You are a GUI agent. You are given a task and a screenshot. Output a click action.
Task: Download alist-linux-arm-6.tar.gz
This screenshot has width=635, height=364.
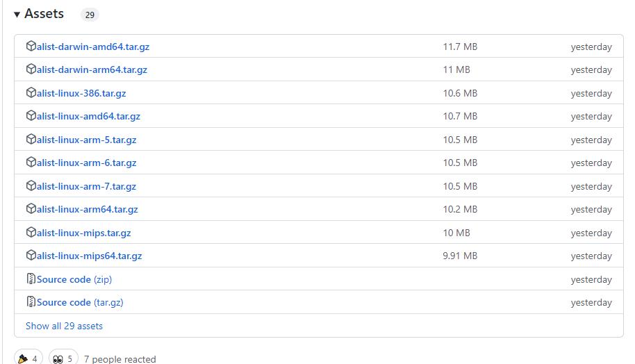coord(86,163)
